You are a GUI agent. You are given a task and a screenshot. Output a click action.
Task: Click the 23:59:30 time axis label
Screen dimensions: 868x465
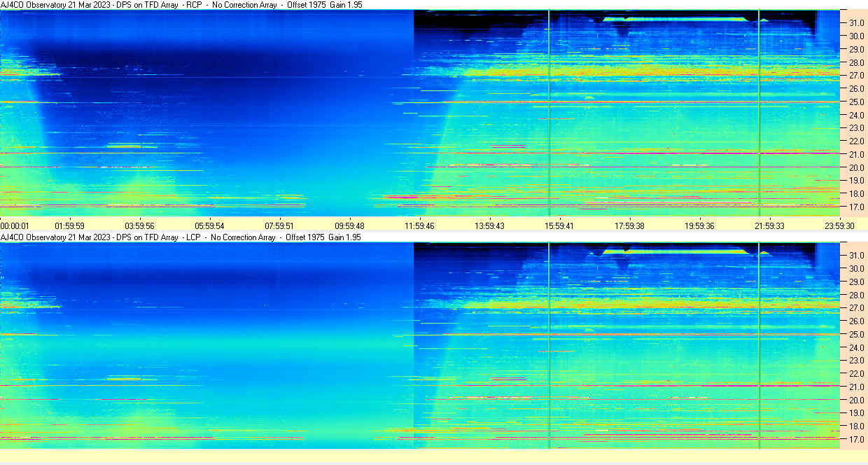point(839,225)
